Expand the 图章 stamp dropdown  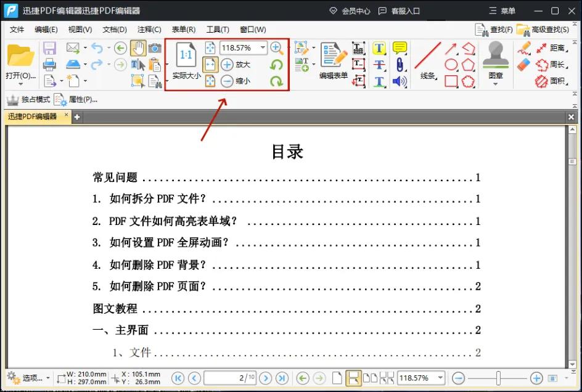[x=496, y=84]
